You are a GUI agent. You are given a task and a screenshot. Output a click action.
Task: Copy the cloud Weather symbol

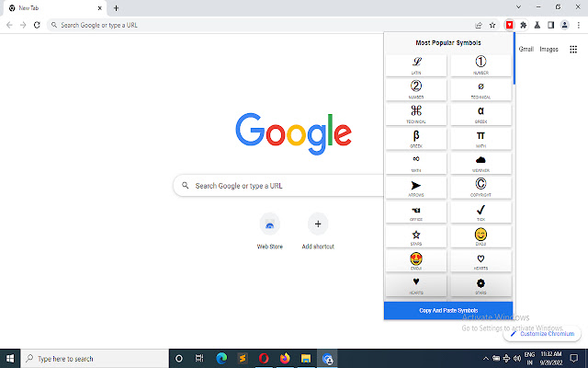click(x=481, y=163)
